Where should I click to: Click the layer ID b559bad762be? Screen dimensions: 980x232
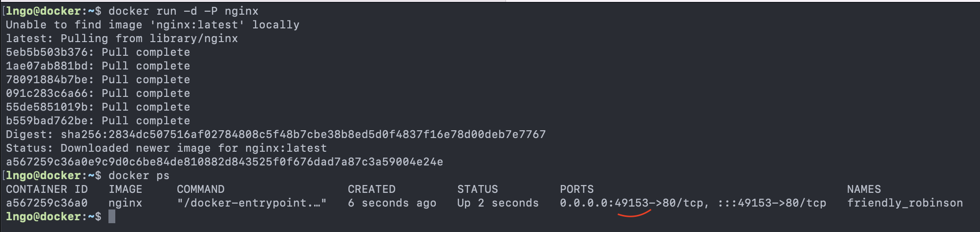(47, 121)
